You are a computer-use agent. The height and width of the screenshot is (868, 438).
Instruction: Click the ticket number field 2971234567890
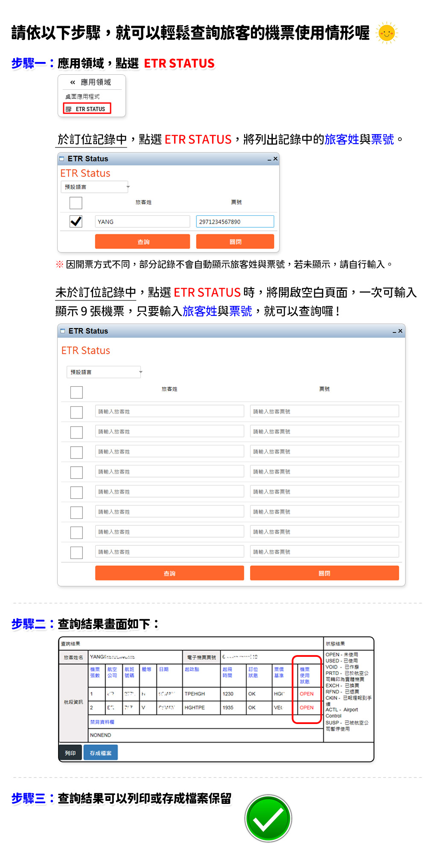click(235, 221)
